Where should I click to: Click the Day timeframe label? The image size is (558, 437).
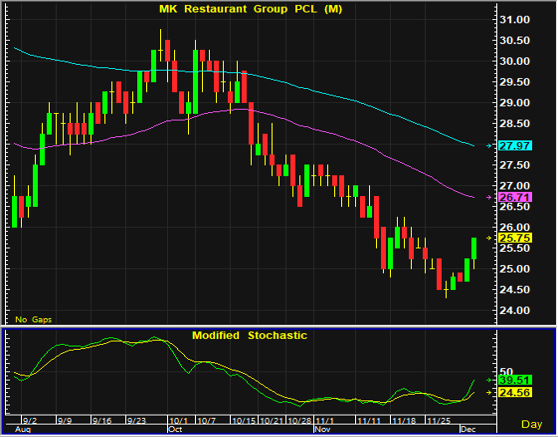point(532,424)
